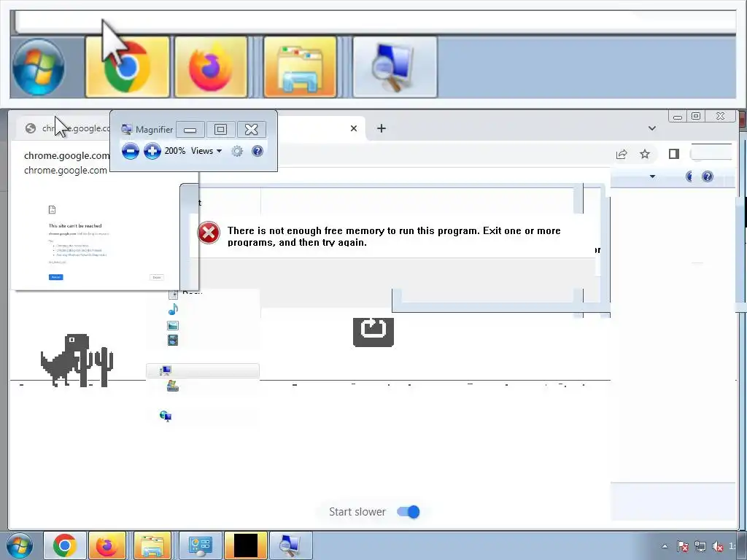The width and height of the screenshot is (747, 560).
Task: Maximize the small Magnifier window
Action: tap(220, 130)
